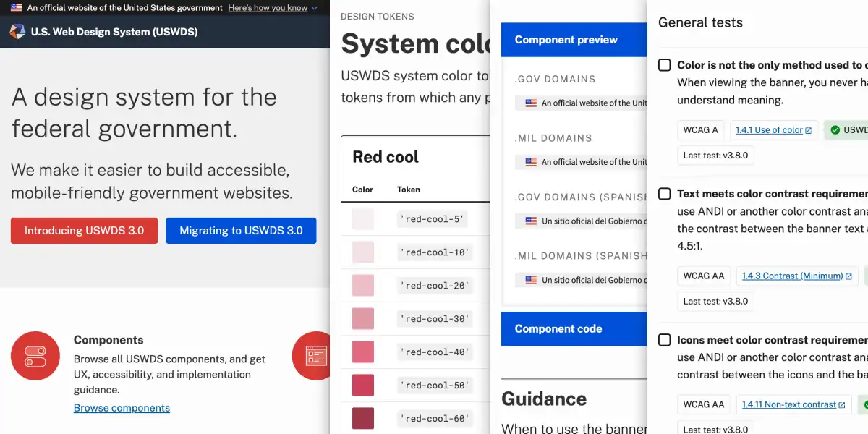Click the Component preview header
Image resolution: width=868 pixels, height=434 pixels.
pyautogui.click(x=574, y=40)
